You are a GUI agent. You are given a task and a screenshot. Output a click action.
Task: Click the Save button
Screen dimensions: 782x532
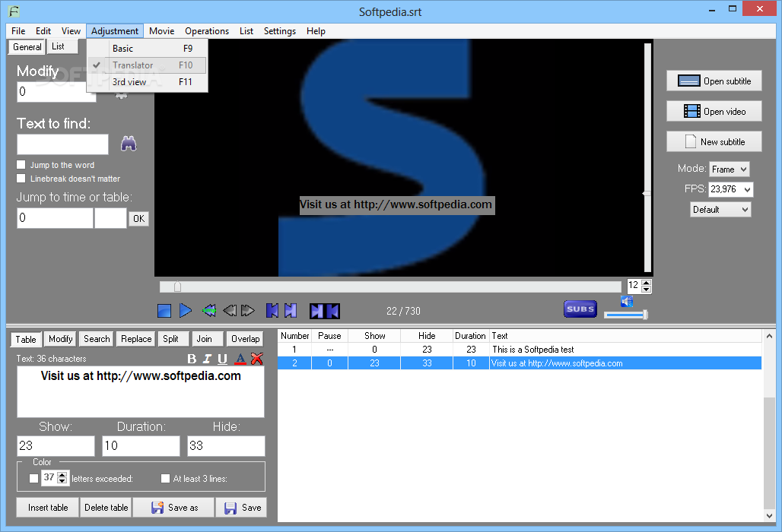pyautogui.click(x=242, y=507)
